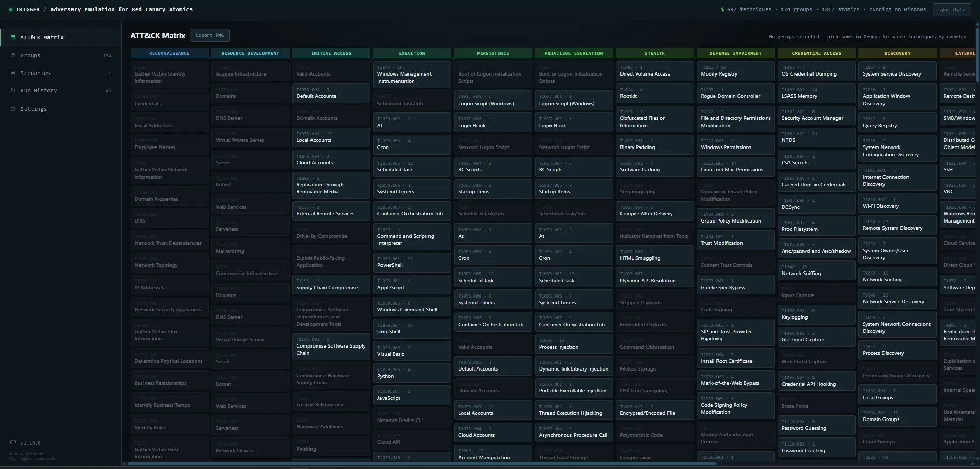Viewport: 980px width, 469px height.
Task: Open Scenarios via its list icon
Action: [x=13, y=73]
